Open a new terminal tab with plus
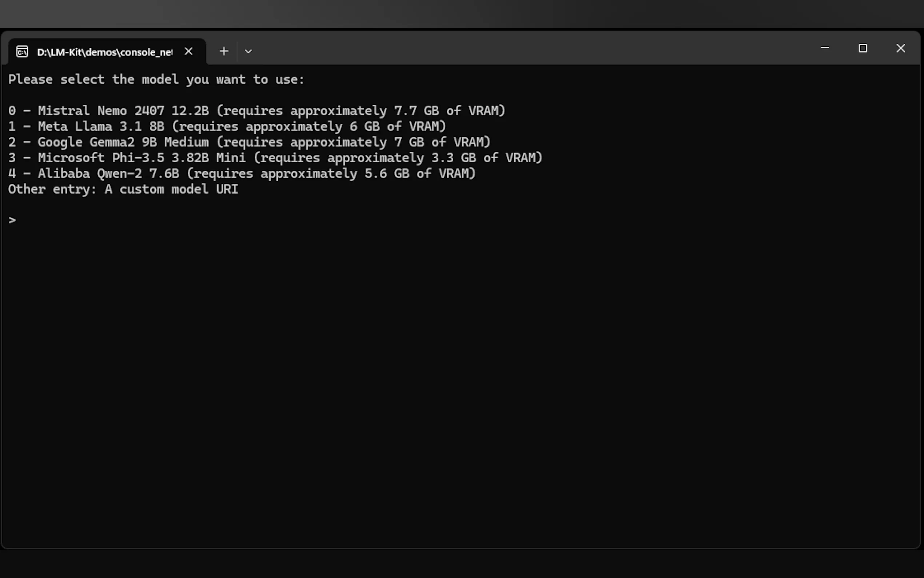924x578 pixels. [x=224, y=51]
